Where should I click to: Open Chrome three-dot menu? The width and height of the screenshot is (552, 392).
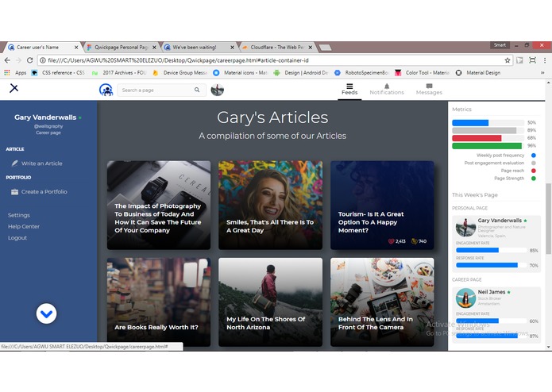pyautogui.click(x=545, y=60)
